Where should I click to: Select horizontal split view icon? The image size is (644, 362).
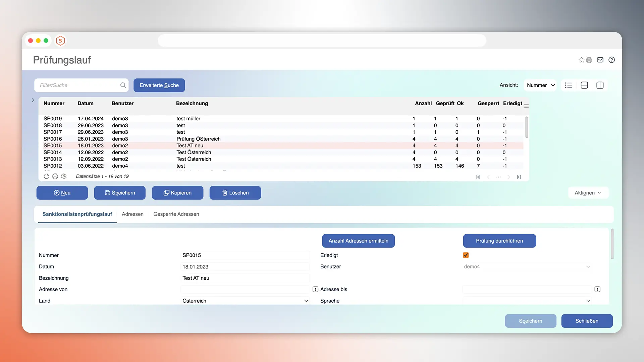tap(584, 85)
